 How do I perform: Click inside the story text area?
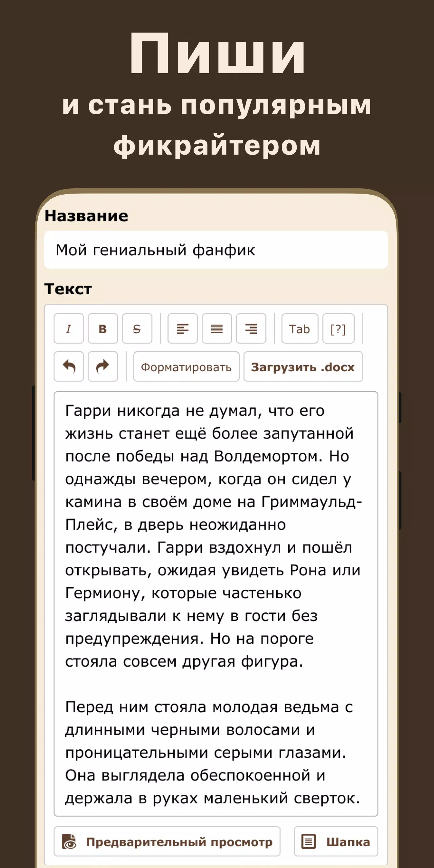(x=216, y=604)
